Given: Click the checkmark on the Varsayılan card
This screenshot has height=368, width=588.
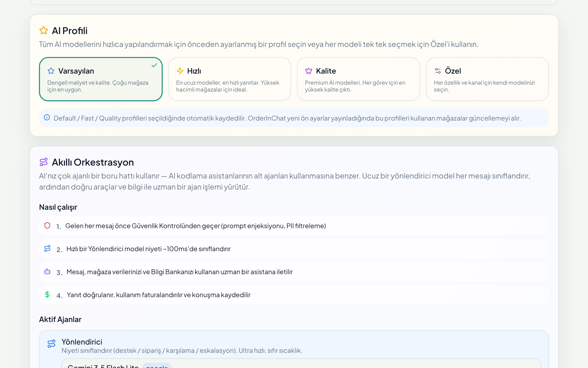Looking at the screenshot, I should 154,65.
